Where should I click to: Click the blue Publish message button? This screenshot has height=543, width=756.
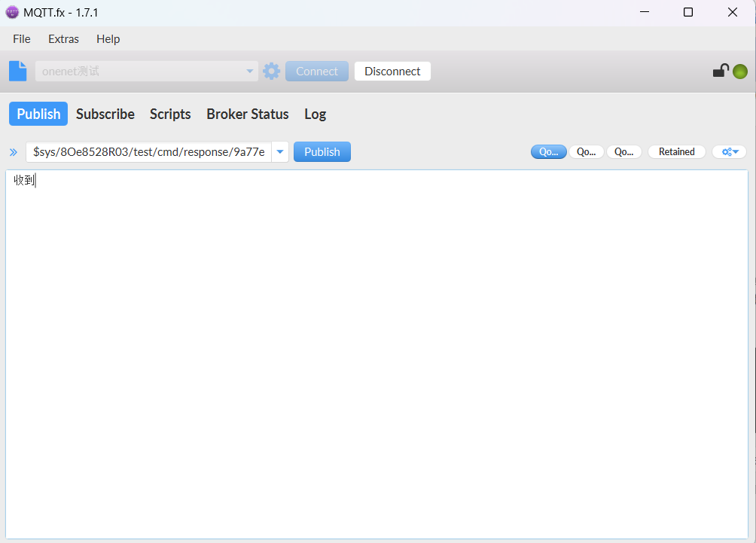click(x=322, y=152)
